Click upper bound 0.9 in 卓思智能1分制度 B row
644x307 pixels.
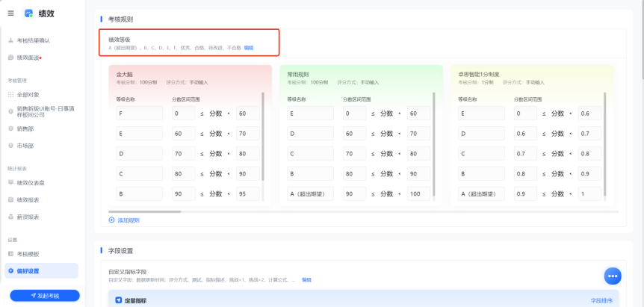tap(589, 173)
